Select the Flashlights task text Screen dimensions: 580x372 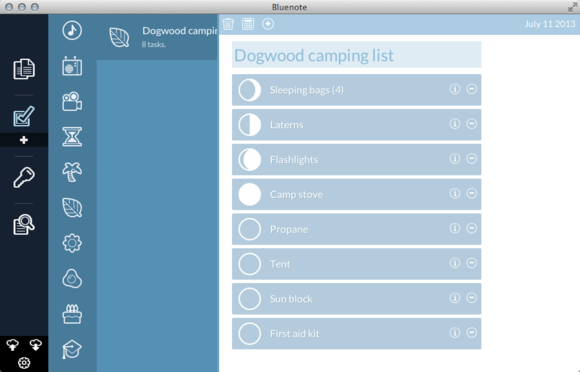(294, 160)
